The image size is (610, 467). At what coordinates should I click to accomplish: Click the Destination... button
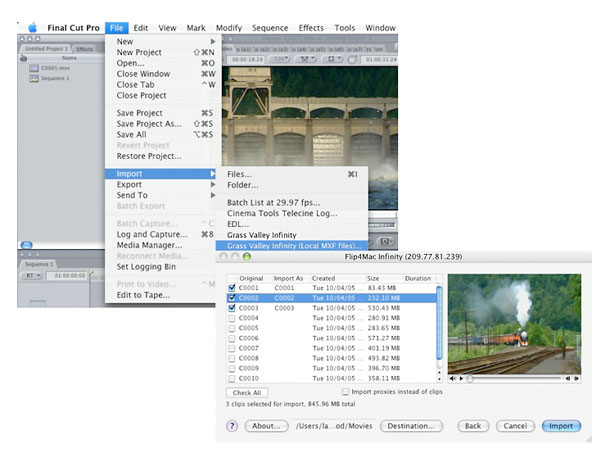pyautogui.click(x=411, y=426)
